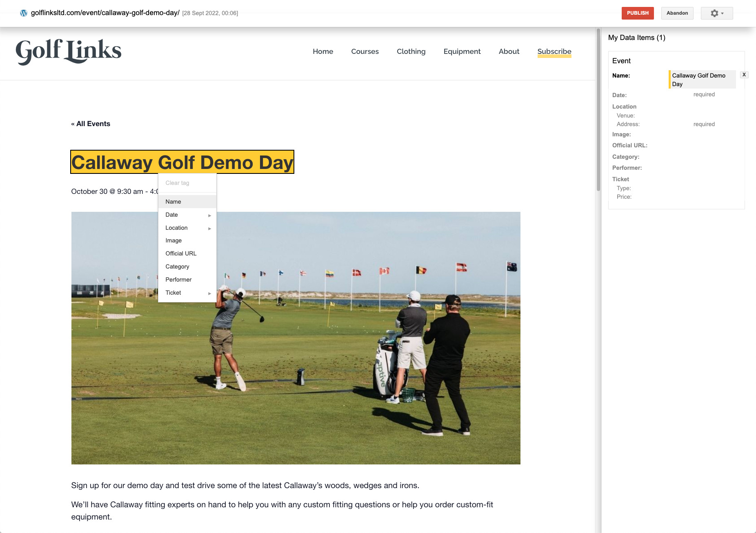This screenshot has width=756, height=533.
Task: Click the Golf Links logo
Action: [x=69, y=51]
